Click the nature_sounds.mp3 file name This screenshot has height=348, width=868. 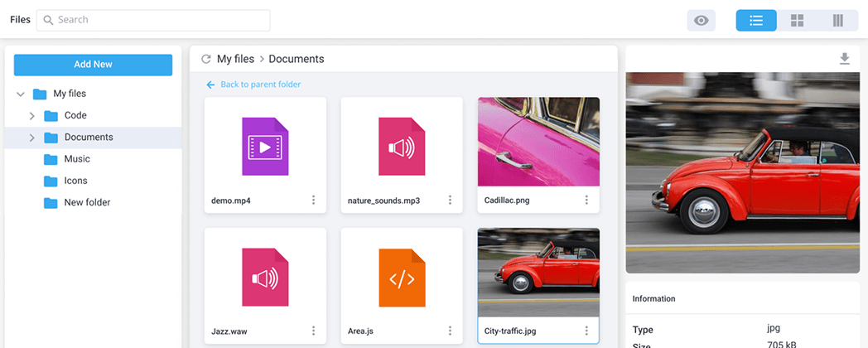(383, 201)
